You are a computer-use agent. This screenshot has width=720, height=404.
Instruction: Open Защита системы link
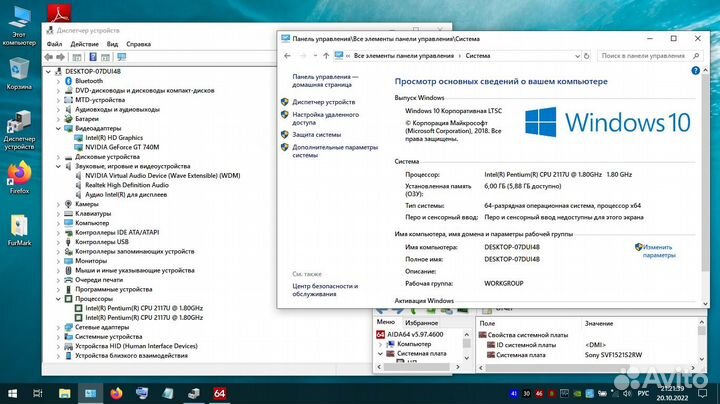tap(316, 135)
